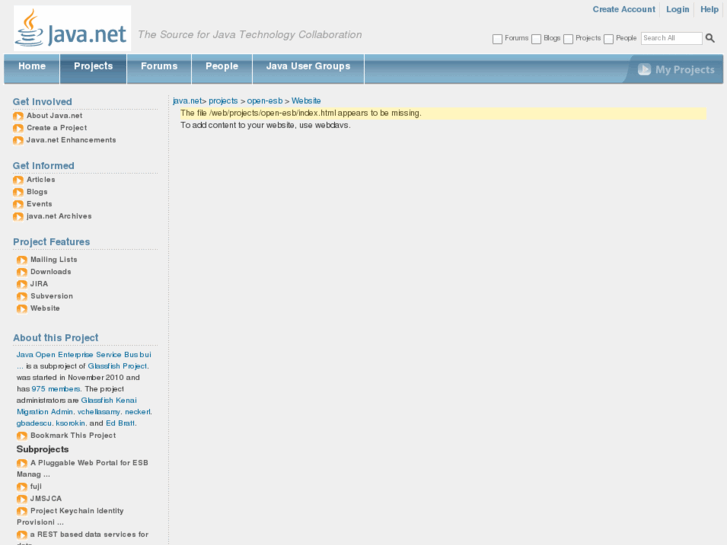Image resolution: width=727 pixels, height=545 pixels.
Task: Tick the People search checkbox
Action: tap(609, 39)
